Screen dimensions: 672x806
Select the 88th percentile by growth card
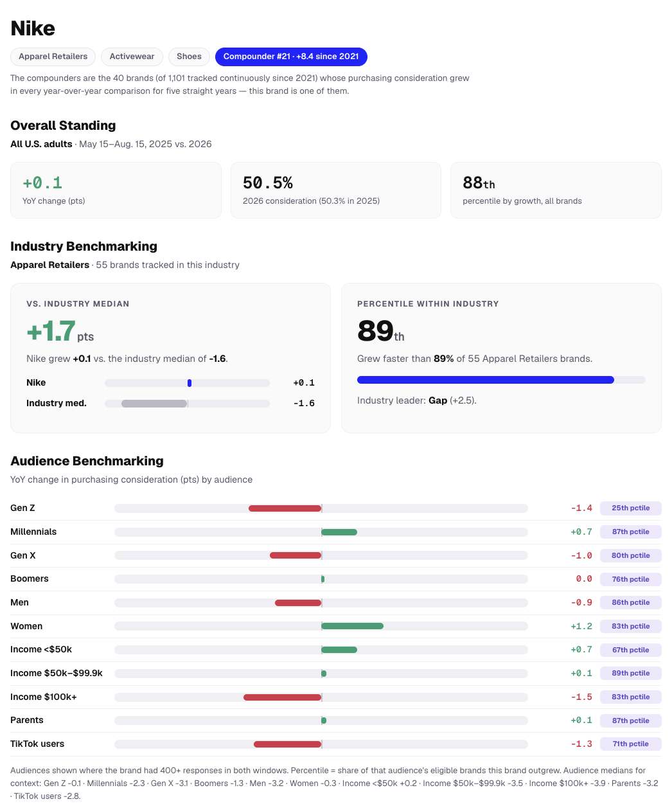(556, 190)
